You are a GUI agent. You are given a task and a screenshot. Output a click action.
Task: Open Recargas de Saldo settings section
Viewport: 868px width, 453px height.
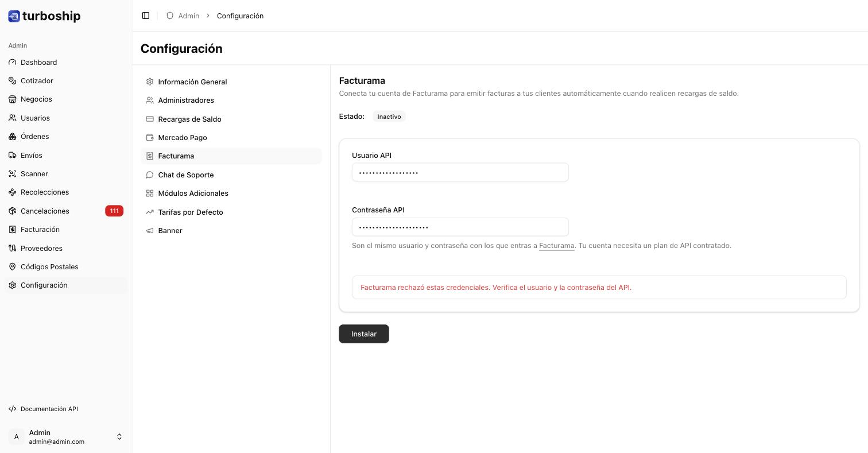[x=231, y=119]
